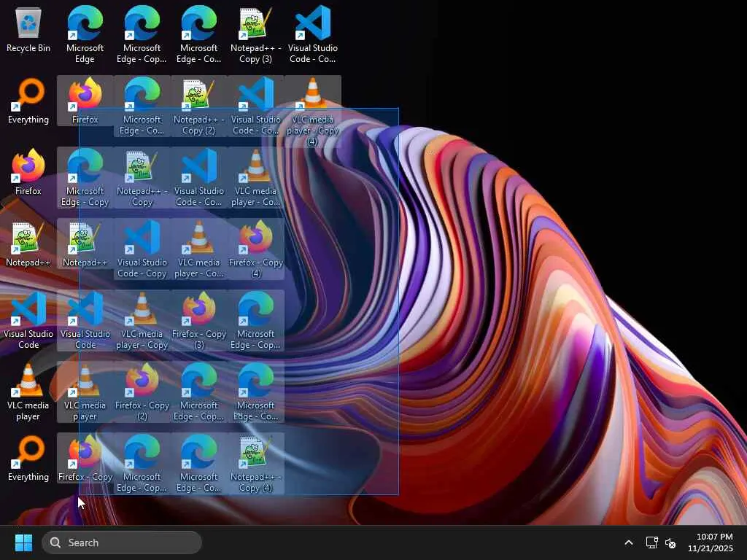The height and width of the screenshot is (560, 747).
Task: Select the highlighted Notepad++ shortcut
Action: (85, 244)
